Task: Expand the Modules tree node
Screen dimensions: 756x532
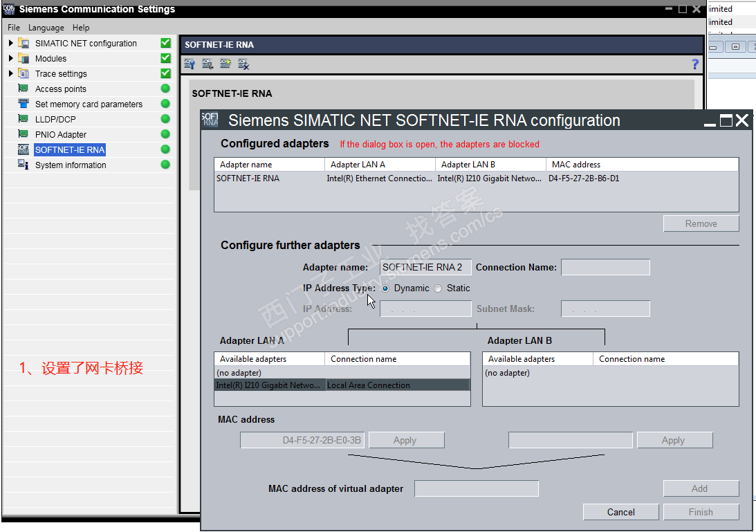Action: point(10,58)
